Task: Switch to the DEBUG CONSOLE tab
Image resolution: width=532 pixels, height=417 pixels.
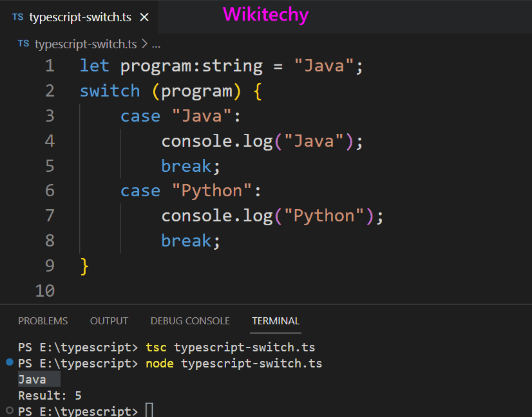Action: pos(190,320)
